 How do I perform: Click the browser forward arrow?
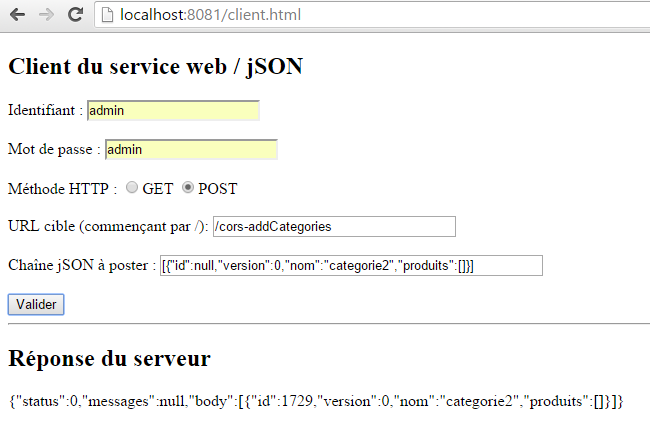click(x=46, y=15)
